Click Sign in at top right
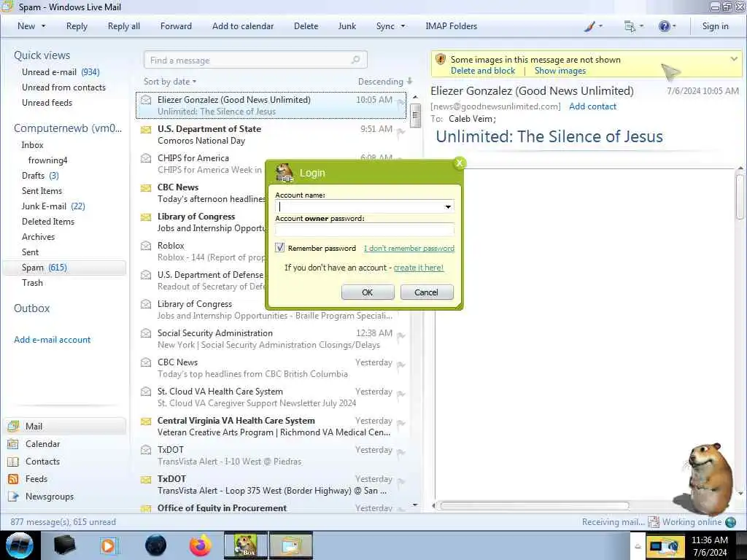Image resolution: width=747 pixels, height=560 pixels. click(715, 26)
